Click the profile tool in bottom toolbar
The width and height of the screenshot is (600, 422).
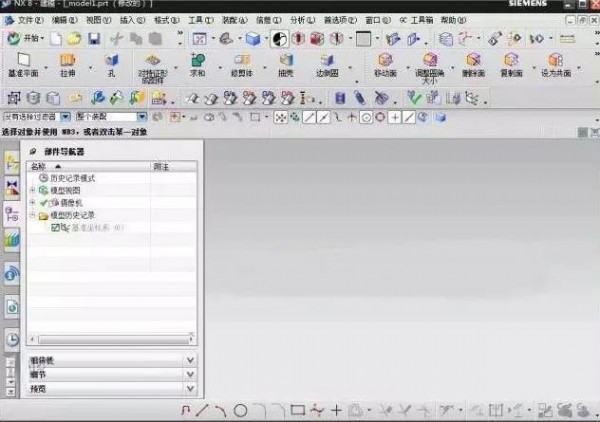(x=186, y=411)
